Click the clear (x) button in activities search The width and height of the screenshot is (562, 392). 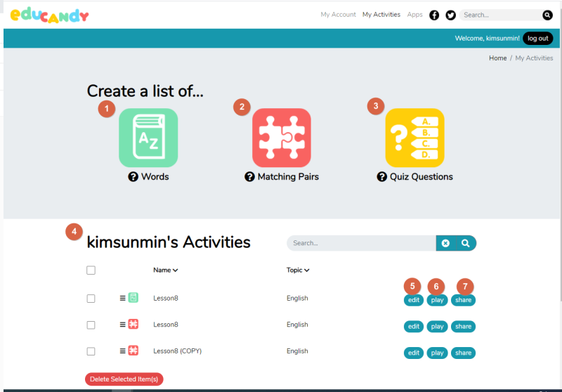click(445, 243)
